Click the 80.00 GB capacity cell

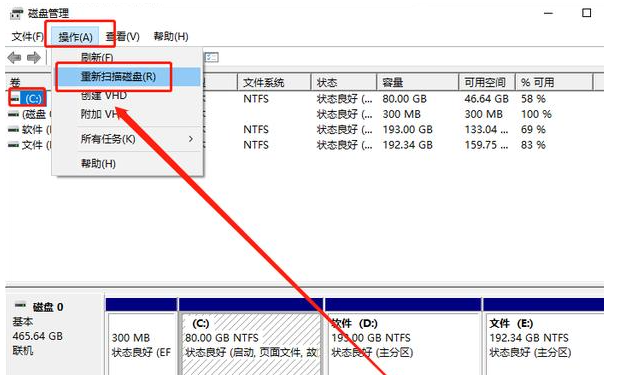tap(404, 99)
